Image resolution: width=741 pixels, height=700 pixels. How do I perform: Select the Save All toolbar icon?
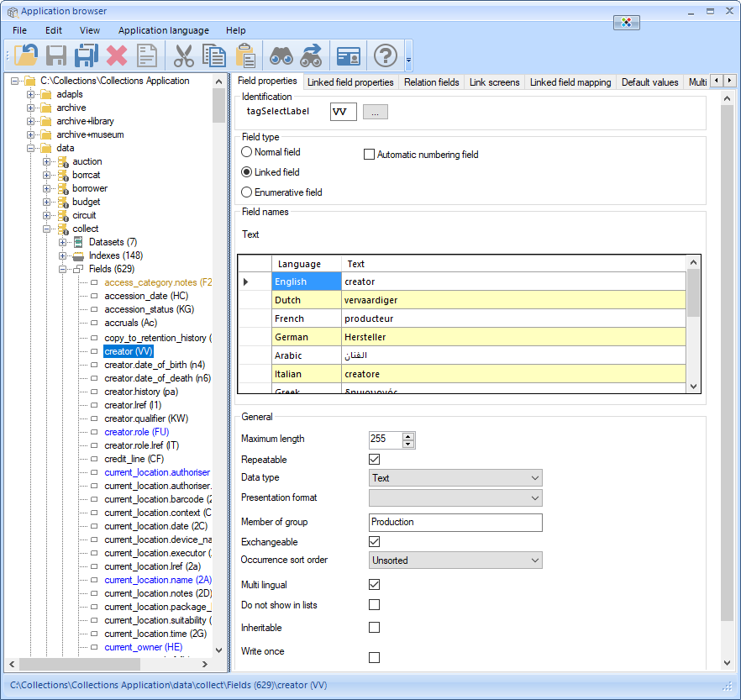pyautogui.click(x=84, y=55)
